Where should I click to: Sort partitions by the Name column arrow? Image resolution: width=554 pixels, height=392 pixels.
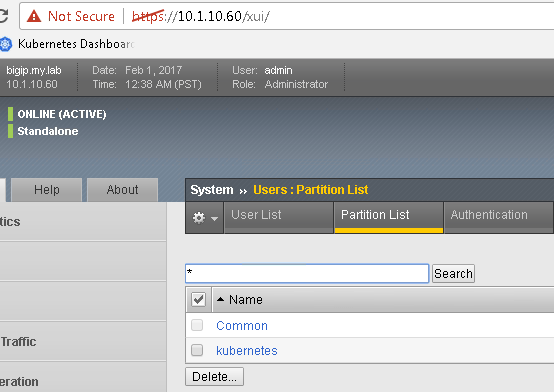click(220, 299)
